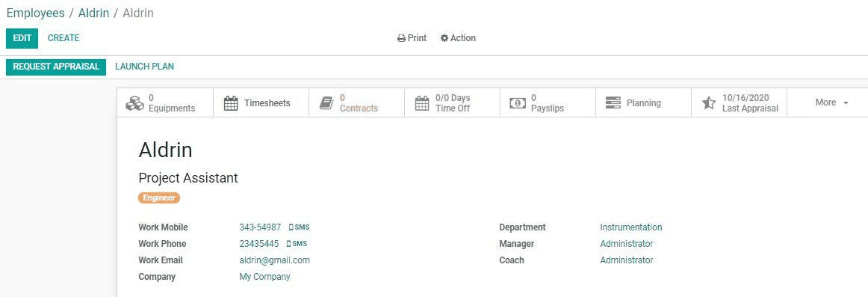Expand the More stat buttons dropdown
Viewport: 868px width, 297px height.
click(x=831, y=102)
